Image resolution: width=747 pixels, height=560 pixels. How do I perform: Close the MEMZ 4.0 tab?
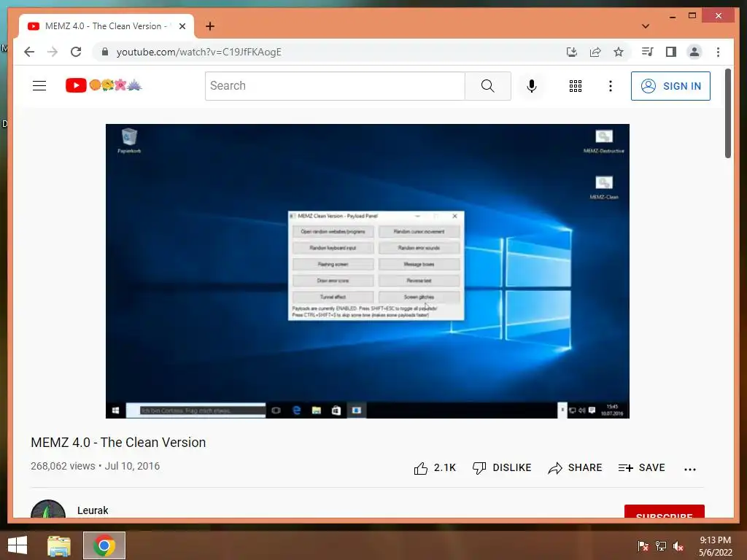[x=182, y=26]
